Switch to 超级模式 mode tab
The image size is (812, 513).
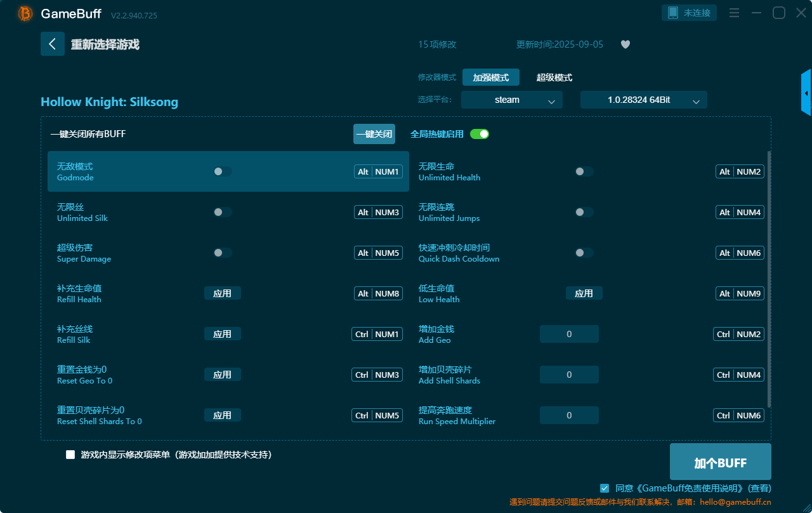554,77
